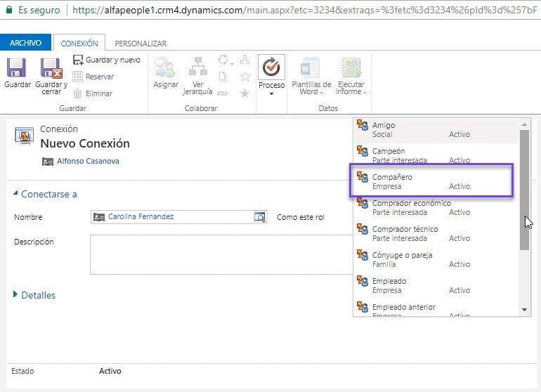Open Alfonso Casanova contact link
Image resolution: width=541 pixels, height=392 pixels.
click(x=88, y=161)
